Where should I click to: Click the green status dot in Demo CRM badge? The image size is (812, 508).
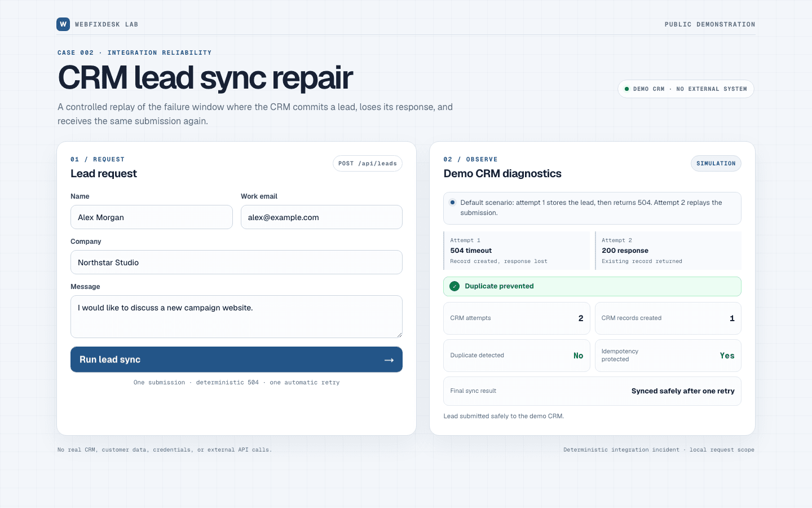pyautogui.click(x=626, y=89)
